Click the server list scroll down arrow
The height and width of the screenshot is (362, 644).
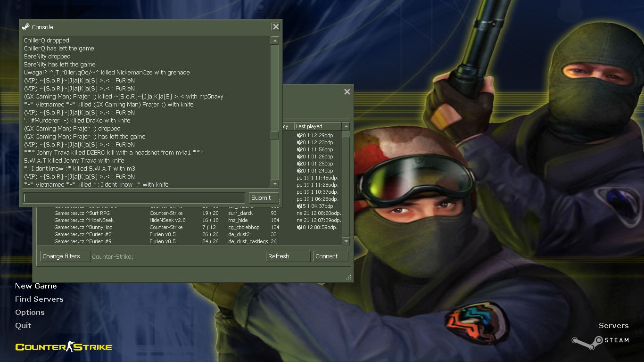pos(346,241)
